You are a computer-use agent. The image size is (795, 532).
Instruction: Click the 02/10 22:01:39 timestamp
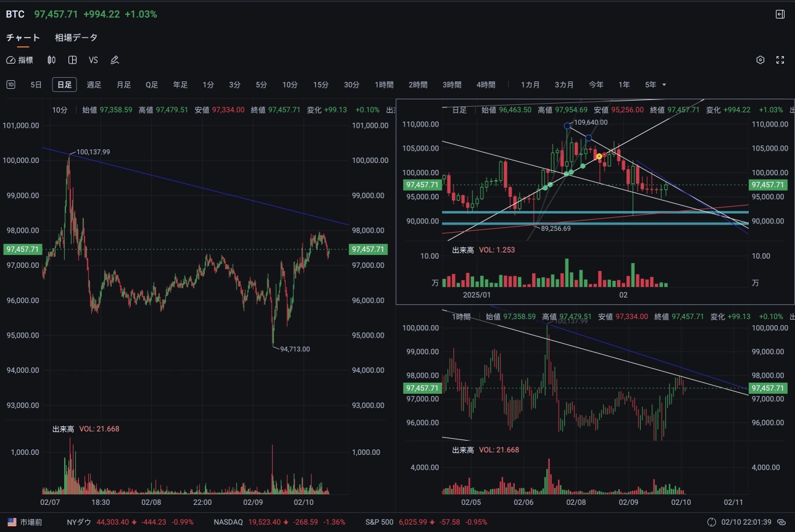click(x=746, y=522)
